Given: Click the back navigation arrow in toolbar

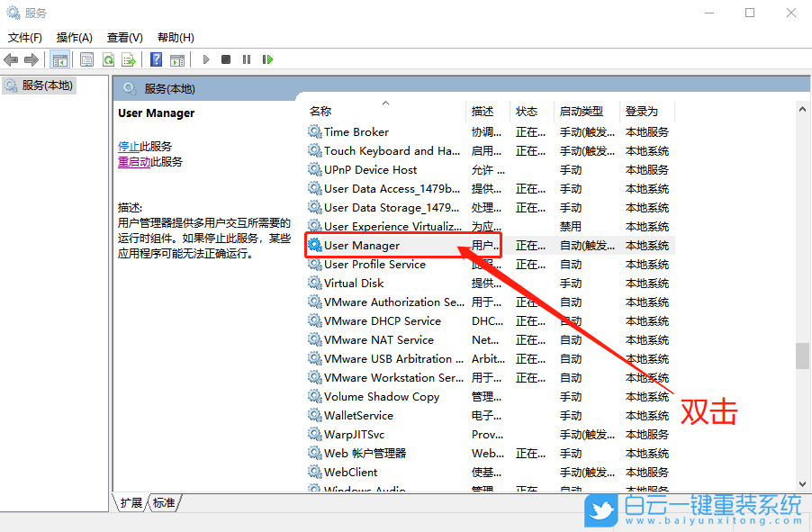Looking at the screenshot, I should pyautogui.click(x=10, y=59).
